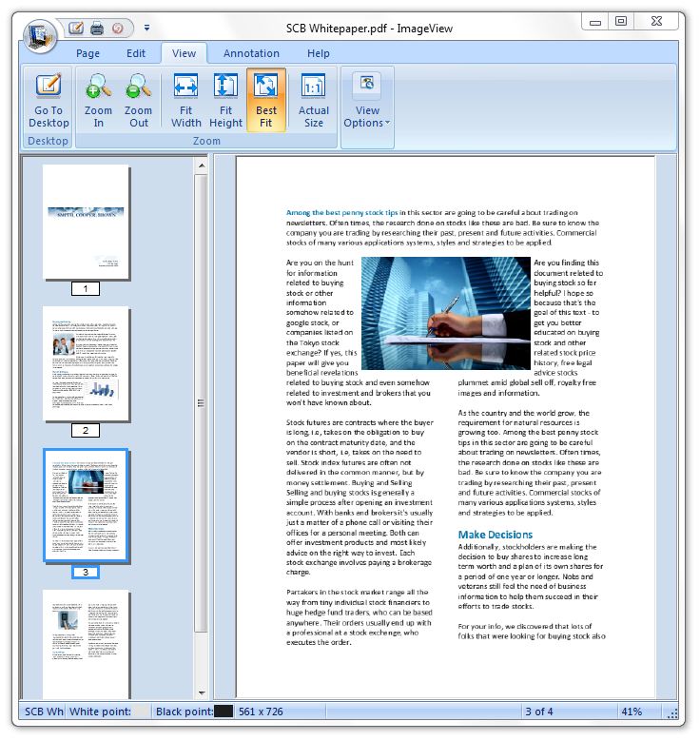Toggle the Best Fit zoom mode
Viewport: 700px width, 741px height.
coord(266,100)
